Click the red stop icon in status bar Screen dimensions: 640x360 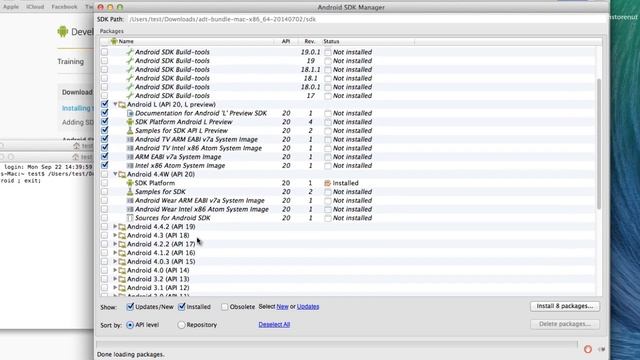pos(588,349)
